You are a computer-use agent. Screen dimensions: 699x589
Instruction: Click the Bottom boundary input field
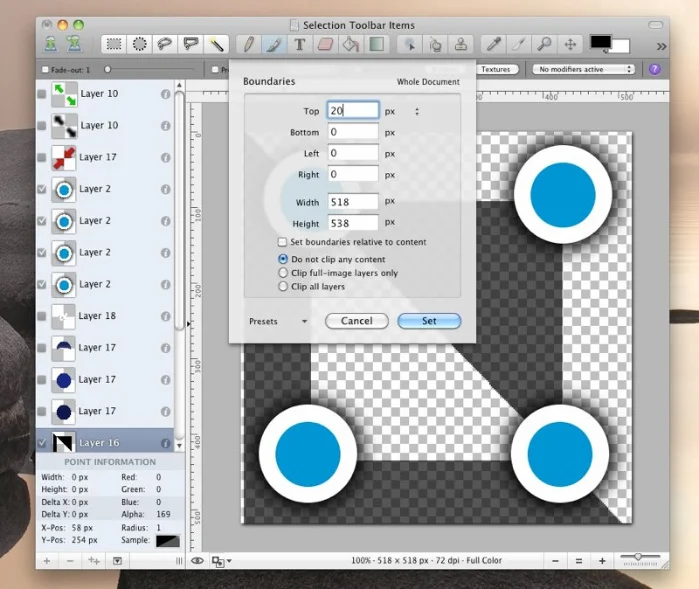coord(353,132)
